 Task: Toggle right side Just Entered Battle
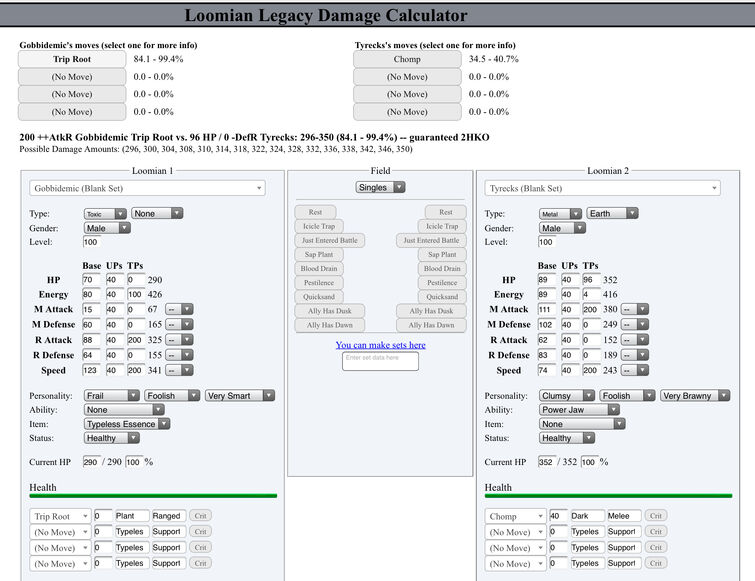pos(431,240)
